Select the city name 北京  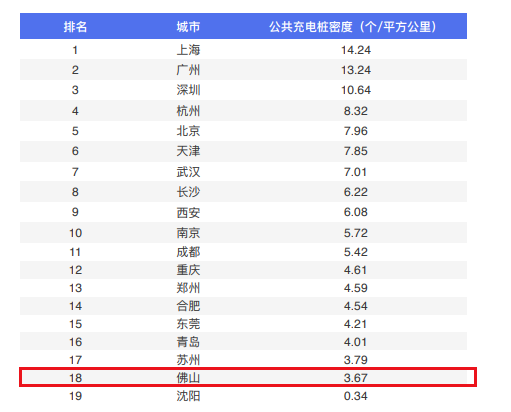pyautogui.click(x=188, y=131)
